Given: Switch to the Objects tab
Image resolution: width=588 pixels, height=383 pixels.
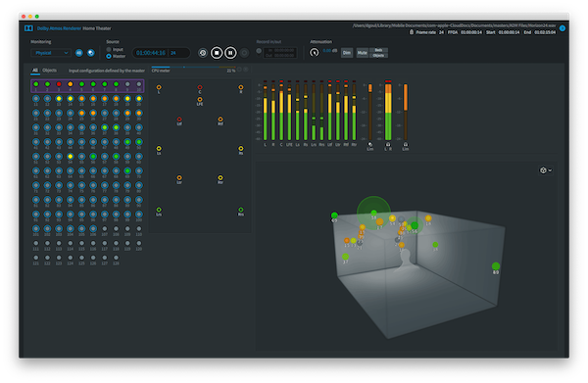Looking at the screenshot, I should pyautogui.click(x=50, y=71).
